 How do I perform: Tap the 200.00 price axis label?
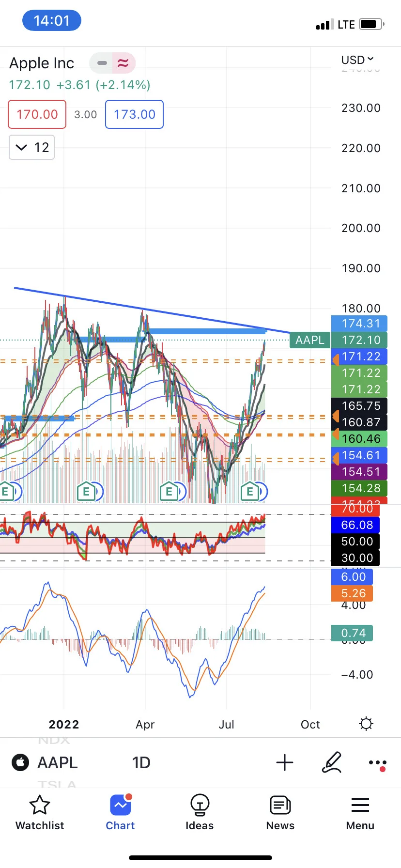361,228
